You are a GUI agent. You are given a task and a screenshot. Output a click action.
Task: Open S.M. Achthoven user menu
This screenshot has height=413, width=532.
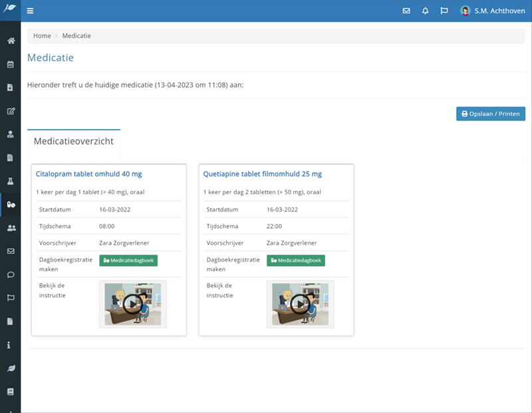[493, 11]
